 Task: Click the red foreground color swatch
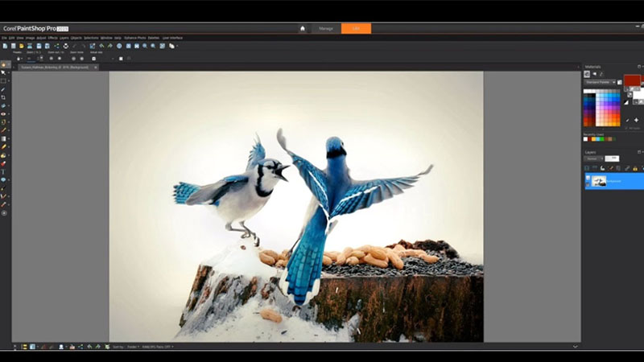tap(632, 80)
